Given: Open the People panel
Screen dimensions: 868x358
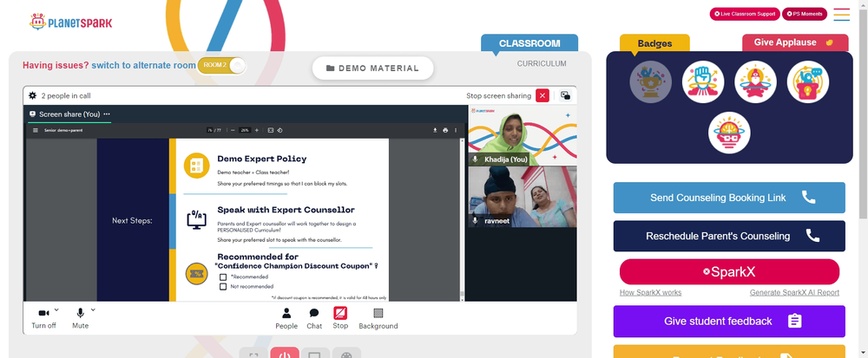Looking at the screenshot, I should coord(286,319).
